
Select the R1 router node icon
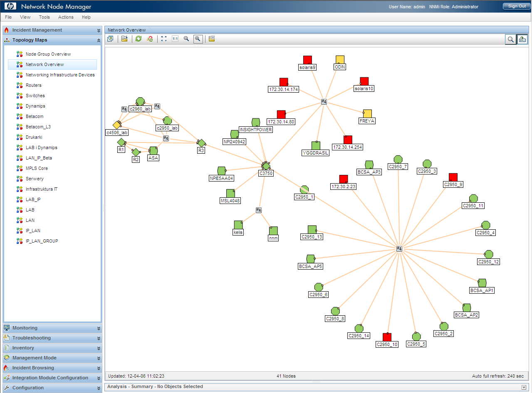121,142
